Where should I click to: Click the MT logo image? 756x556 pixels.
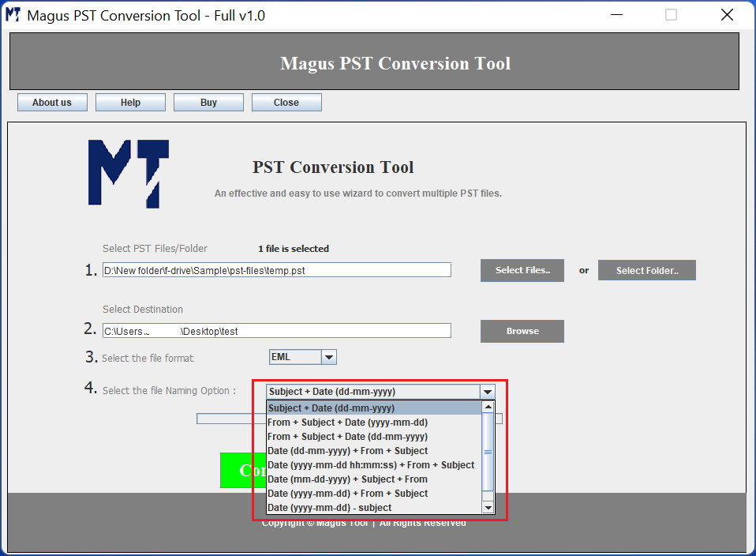128,174
